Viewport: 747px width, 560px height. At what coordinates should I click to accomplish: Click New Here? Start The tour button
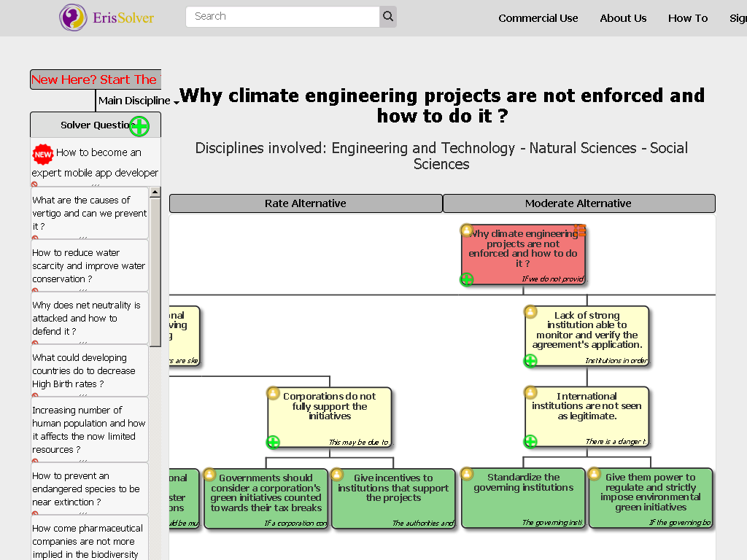coord(96,79)
